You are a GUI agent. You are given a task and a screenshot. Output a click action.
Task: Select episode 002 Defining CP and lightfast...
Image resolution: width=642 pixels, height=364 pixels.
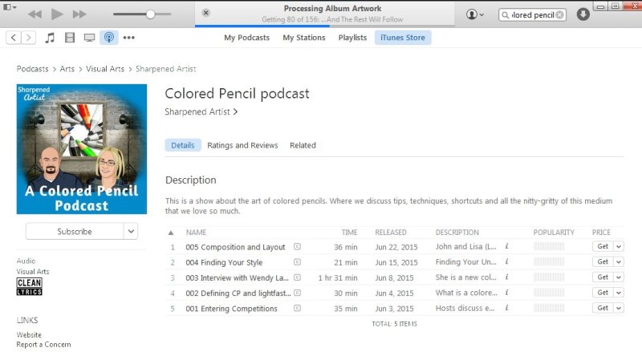pyautogui.click(x=238, y=293)
